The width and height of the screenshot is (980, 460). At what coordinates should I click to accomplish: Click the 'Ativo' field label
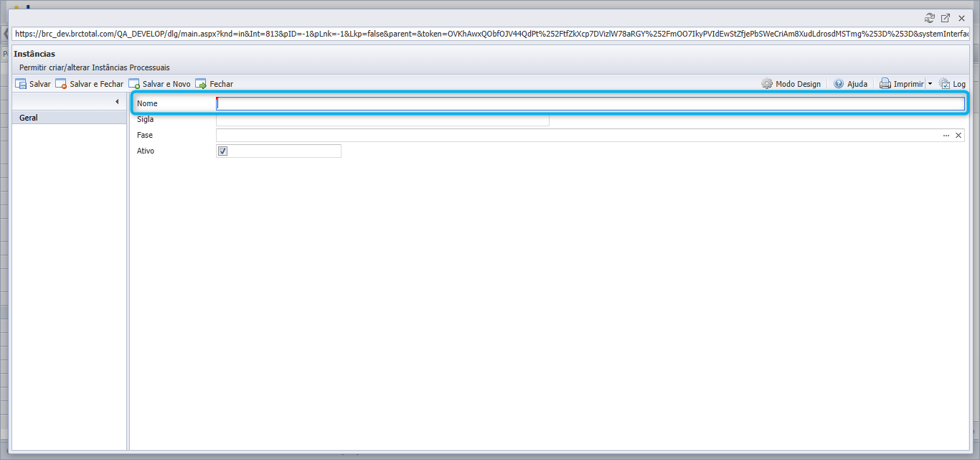(146, 151)
